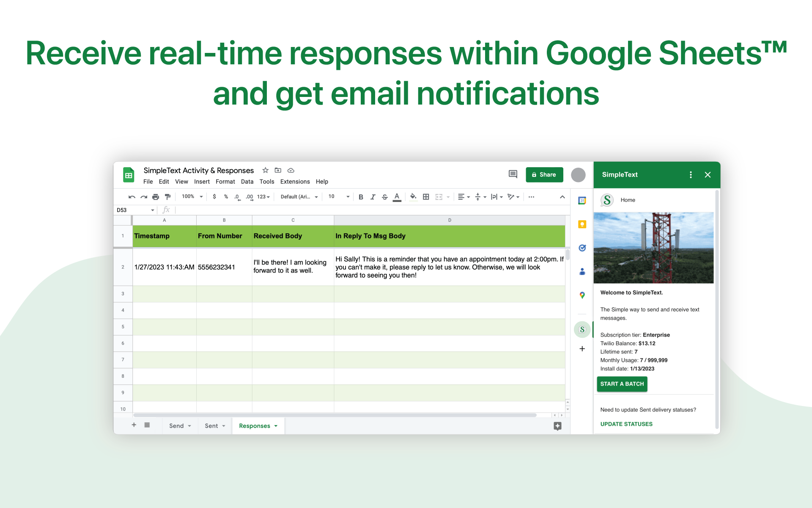Click the merge cells icon
The image size is (812, 508).
tap(439, 197)
